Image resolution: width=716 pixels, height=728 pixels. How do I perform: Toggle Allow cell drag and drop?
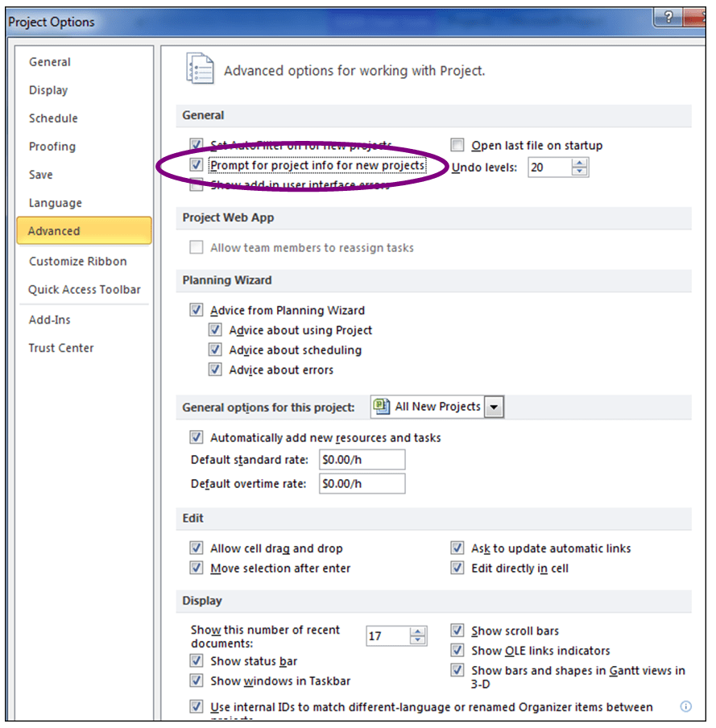coord(197,548)
